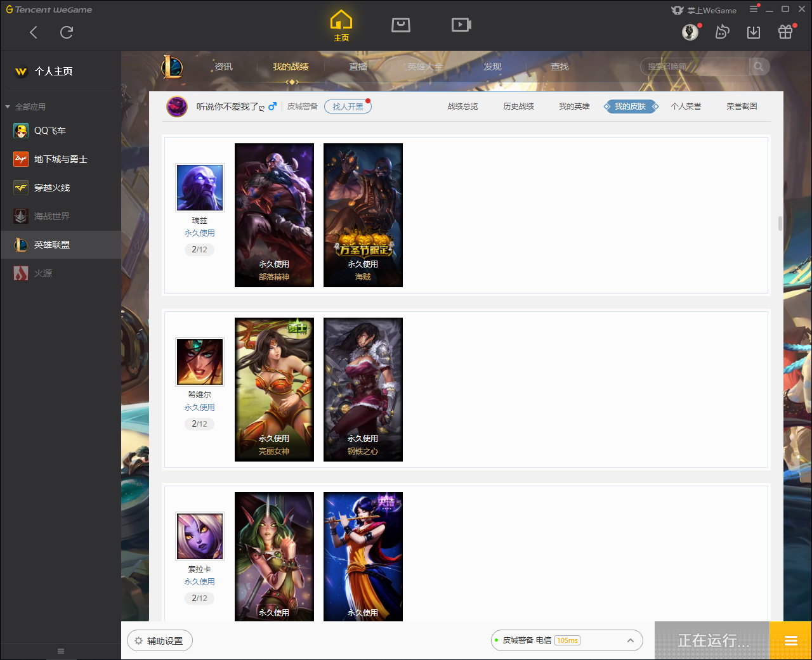Open the top-right hamburger menu
This screenshot has width=812, height=660.
coord(754,9)
